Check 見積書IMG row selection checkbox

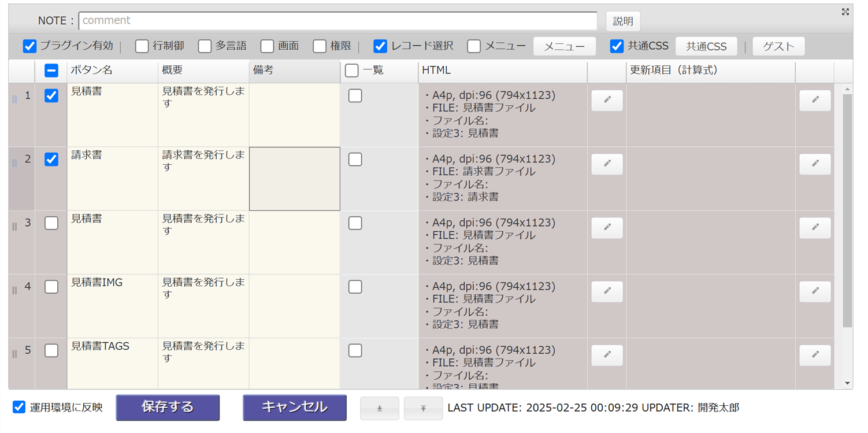click(51, 287)
